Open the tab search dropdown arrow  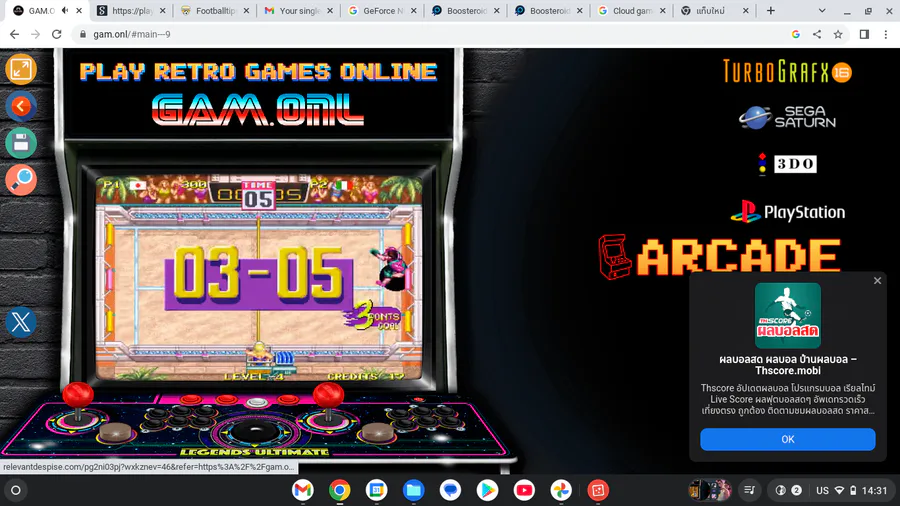pyautogui.click(x=822, y=11)
